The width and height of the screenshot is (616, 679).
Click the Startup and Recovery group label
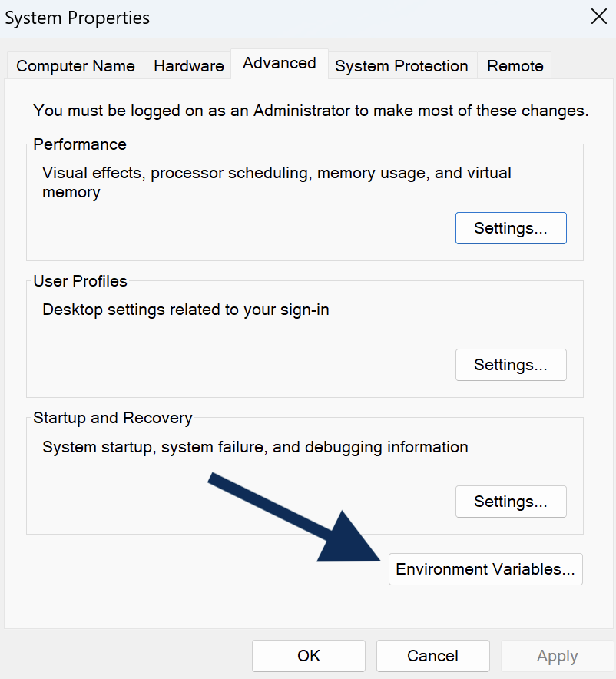113,418
